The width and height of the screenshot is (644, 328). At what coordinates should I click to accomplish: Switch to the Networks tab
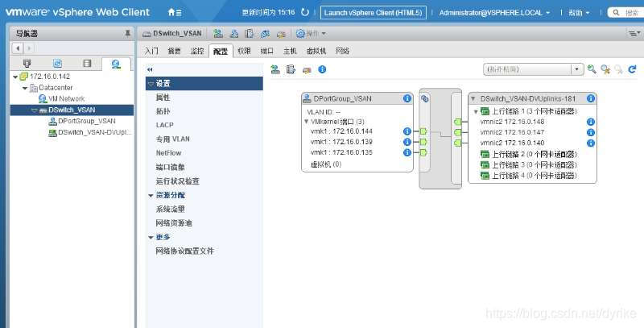343,51
